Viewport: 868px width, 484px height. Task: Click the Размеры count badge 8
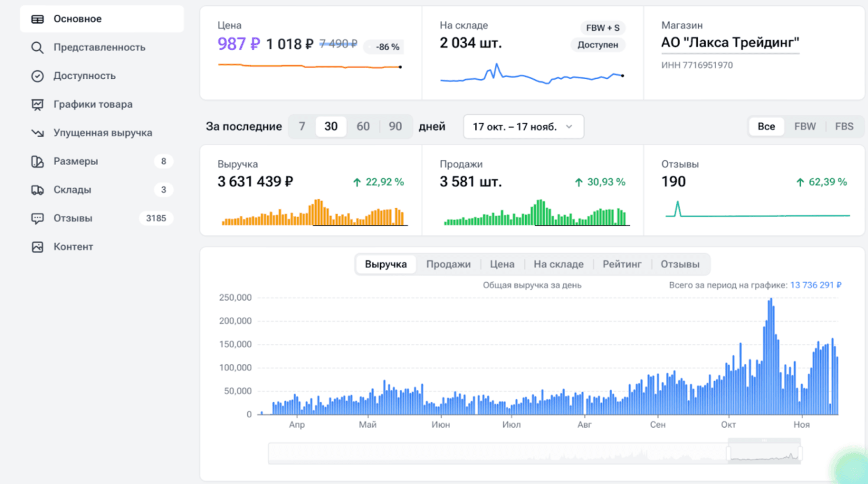click(164, 161)
